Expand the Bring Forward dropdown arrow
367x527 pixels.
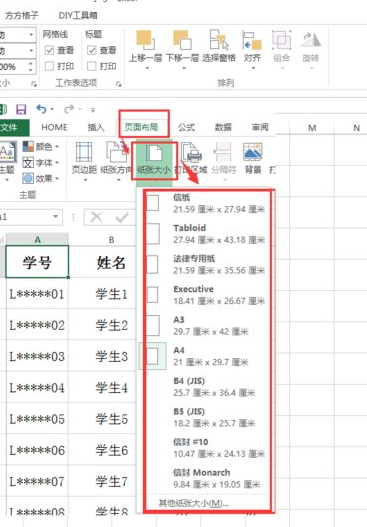coord(147,68)
